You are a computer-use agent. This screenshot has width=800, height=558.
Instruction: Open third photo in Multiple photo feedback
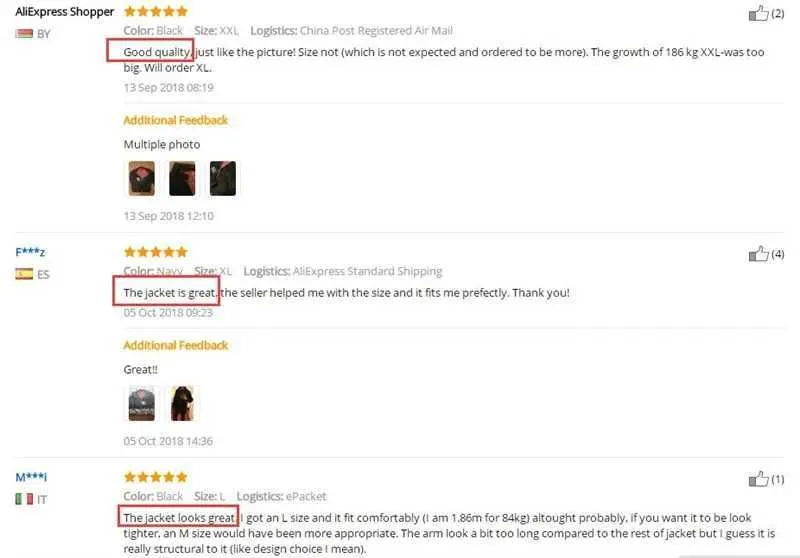[x=223, y=179]
